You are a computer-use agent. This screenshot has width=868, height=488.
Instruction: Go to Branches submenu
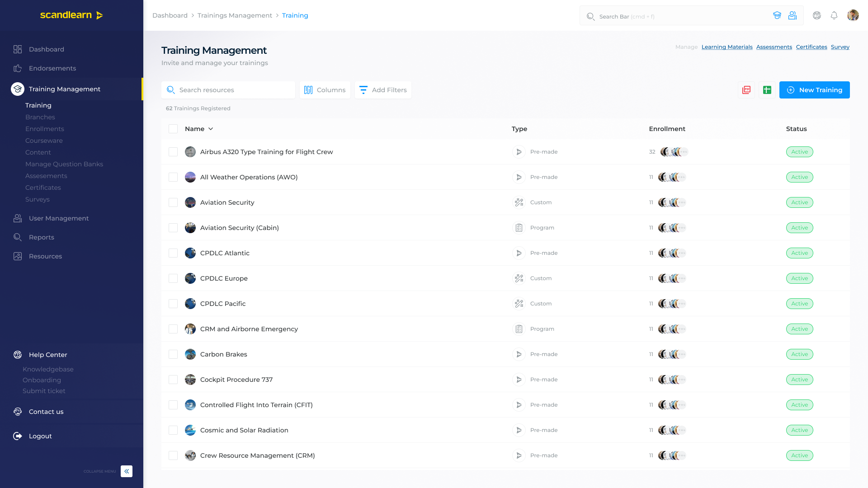40,117
